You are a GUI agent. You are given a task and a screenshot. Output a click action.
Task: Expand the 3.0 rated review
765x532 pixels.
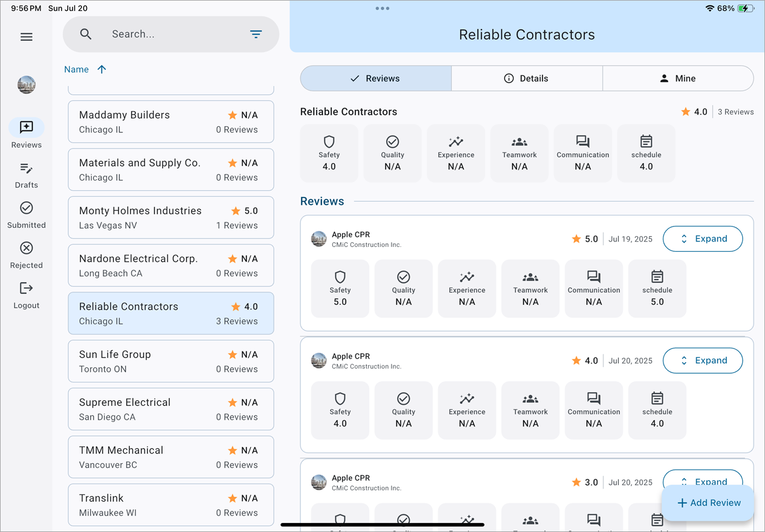(703, 478)
